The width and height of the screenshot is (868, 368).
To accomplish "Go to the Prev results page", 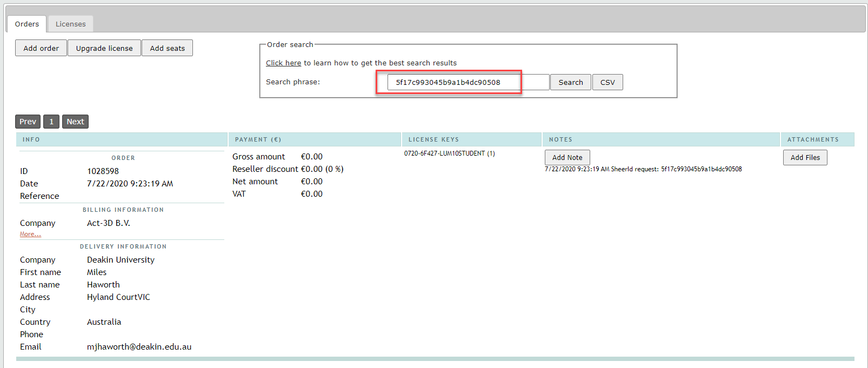I will (x=28, y=122).
